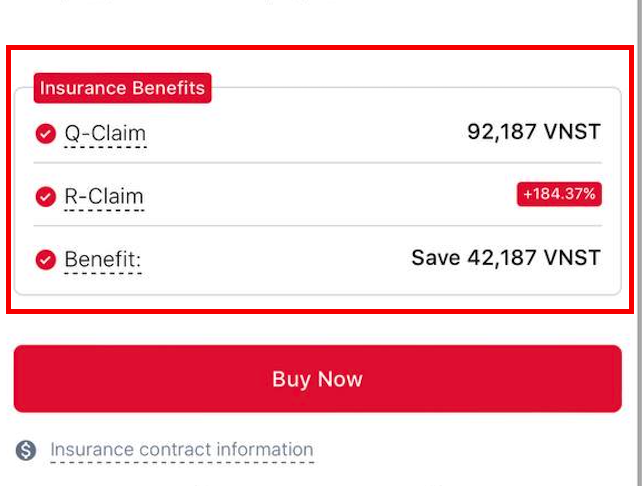Click the +184.37% percentage badge
The height and width of the screenshot is (486, 642).
click(559, 194)
